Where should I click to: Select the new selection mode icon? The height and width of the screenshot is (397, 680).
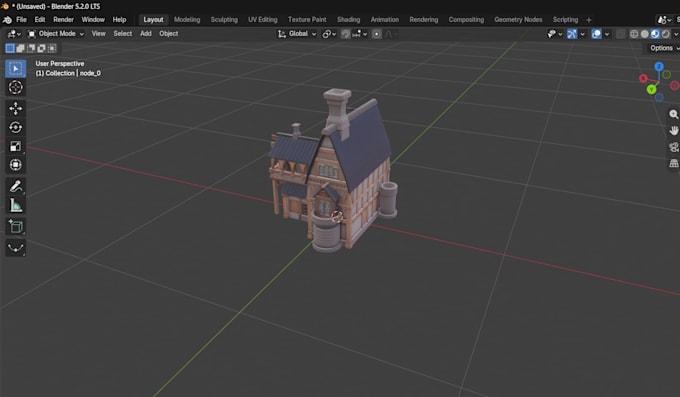pos(10,48)
